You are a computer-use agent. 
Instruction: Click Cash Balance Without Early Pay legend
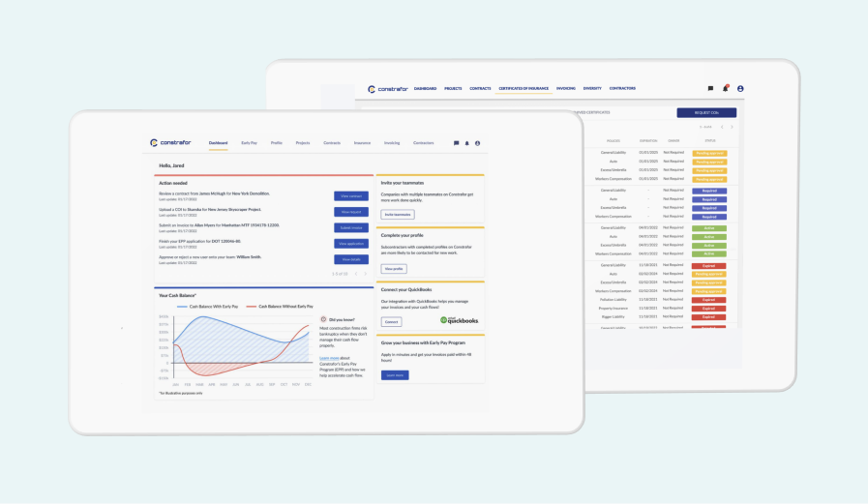(x=280, y=307)
